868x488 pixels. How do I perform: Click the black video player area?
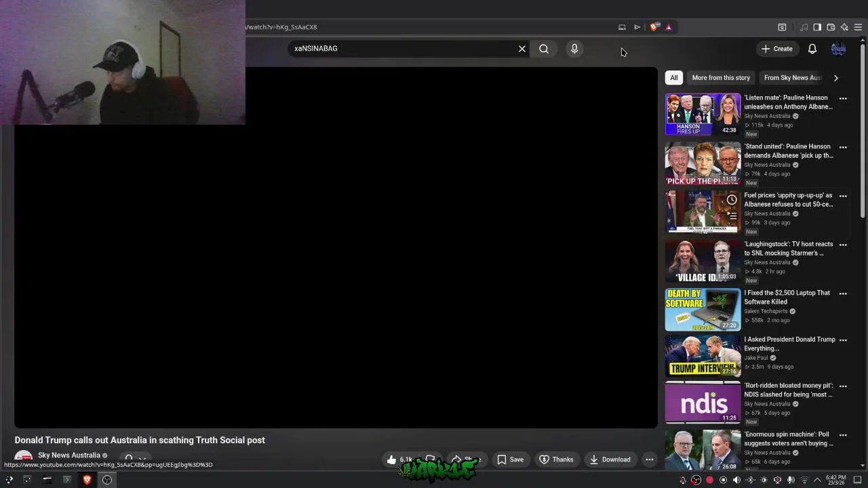tap(336, 247)
